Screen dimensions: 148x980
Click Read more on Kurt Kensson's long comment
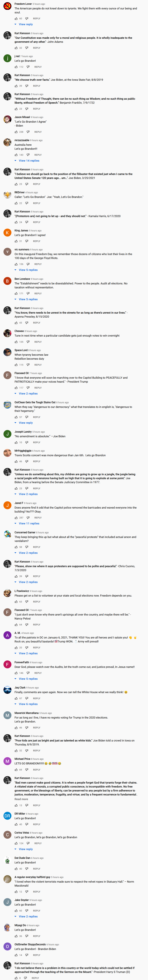point(21,799)
